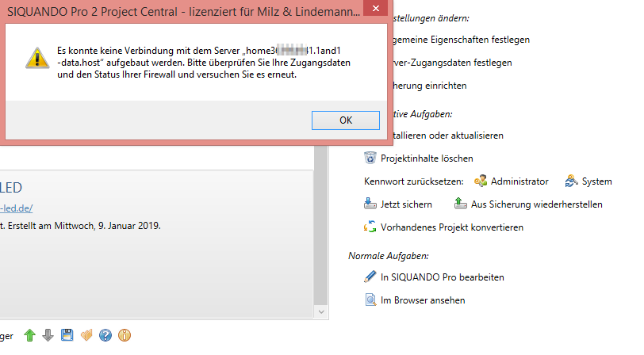Click the green up arrow icon
The image size is (644, 355).
point(30,336)
